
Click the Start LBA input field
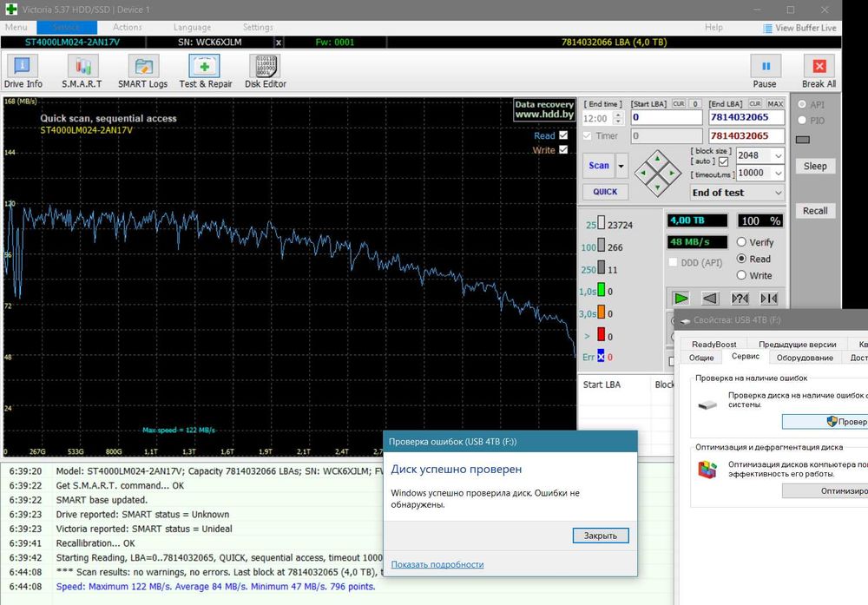[666, 117]
